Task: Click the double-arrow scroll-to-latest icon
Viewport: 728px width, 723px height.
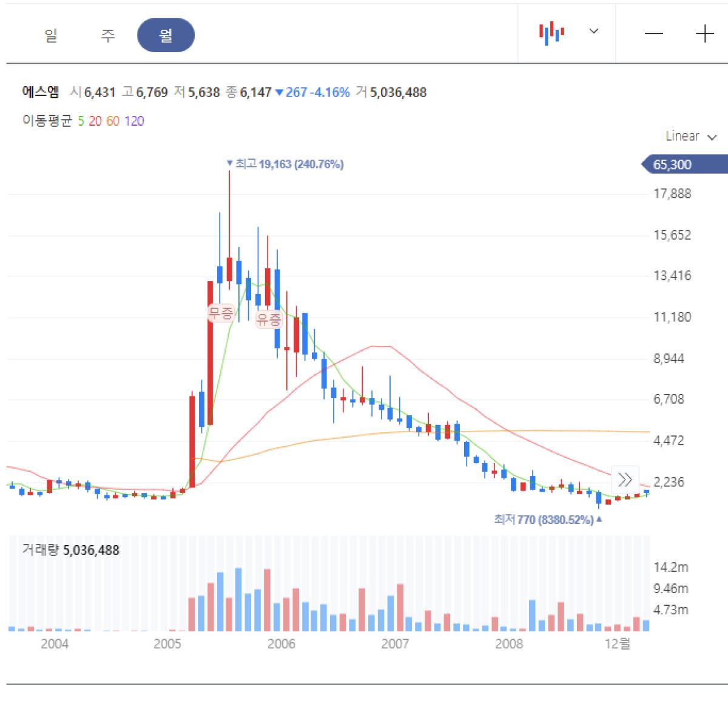Action: [625, 480]
